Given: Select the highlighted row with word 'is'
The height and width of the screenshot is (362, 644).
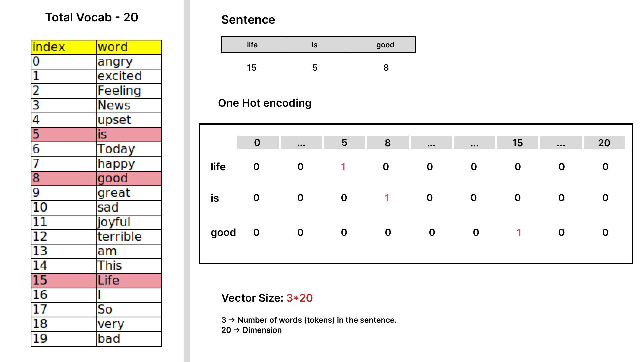Looking at the screenshot, I should 96,134.
